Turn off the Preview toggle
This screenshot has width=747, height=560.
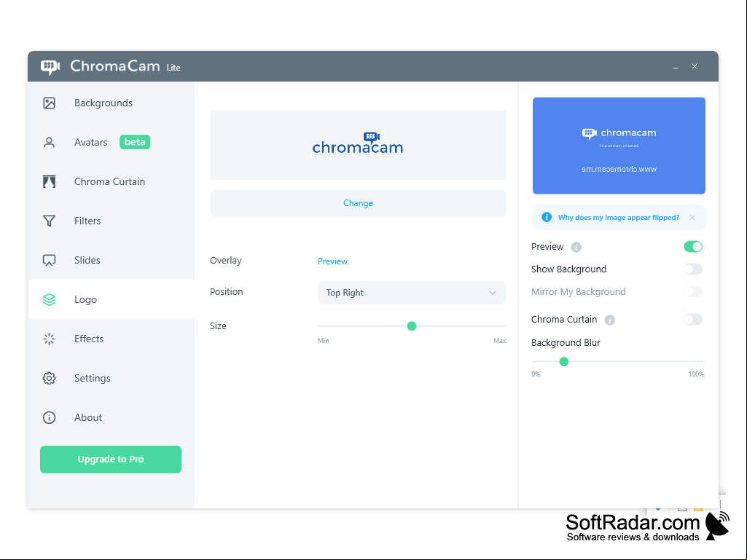pyautogui.click(x=692, y=247)
